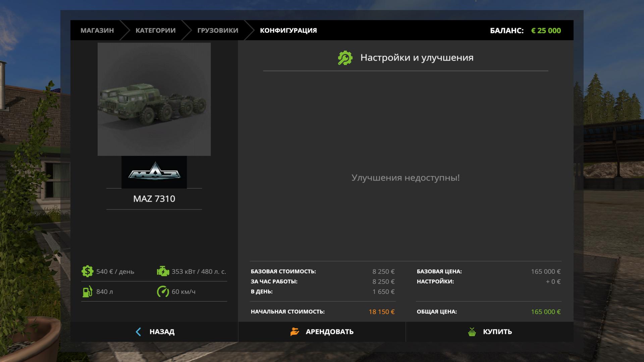
Task: Select the КОНФИГУРАЦИЯ breadcrumb tab
Action: pyautogui.click(x=288, y=31)
